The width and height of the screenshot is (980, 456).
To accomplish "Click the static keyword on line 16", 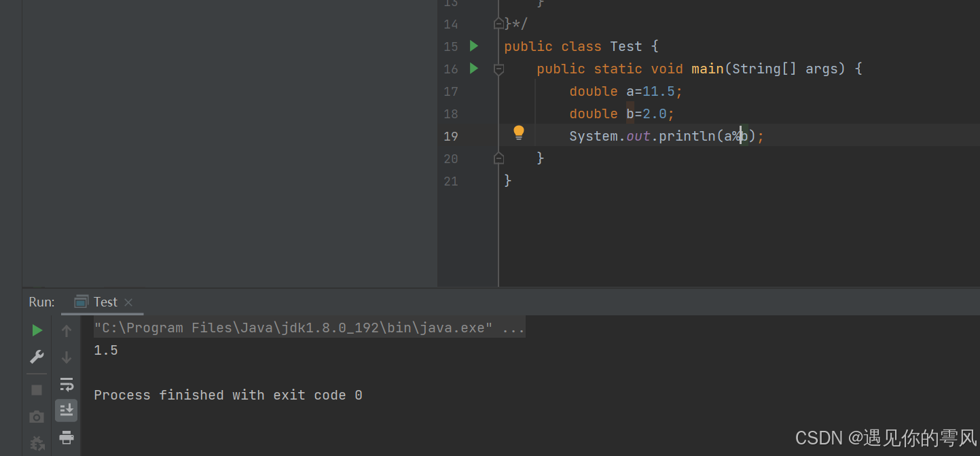I will pyautogui.click(x=618, y=69).
